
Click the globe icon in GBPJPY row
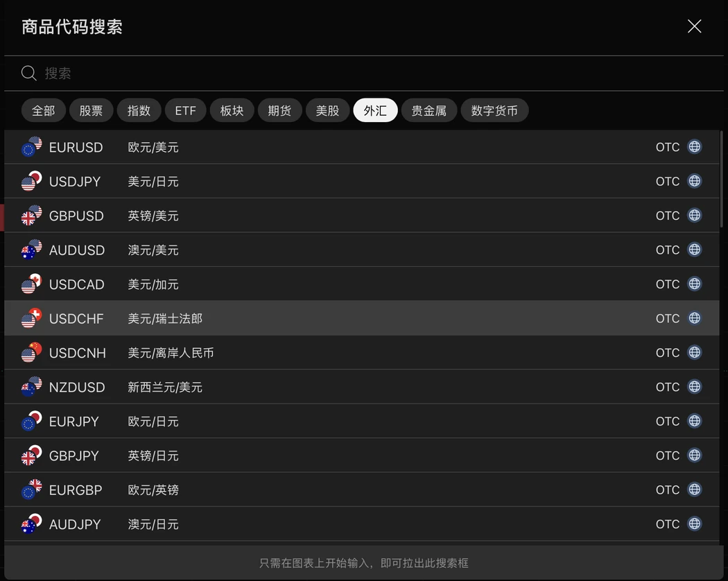coord(695,455)
